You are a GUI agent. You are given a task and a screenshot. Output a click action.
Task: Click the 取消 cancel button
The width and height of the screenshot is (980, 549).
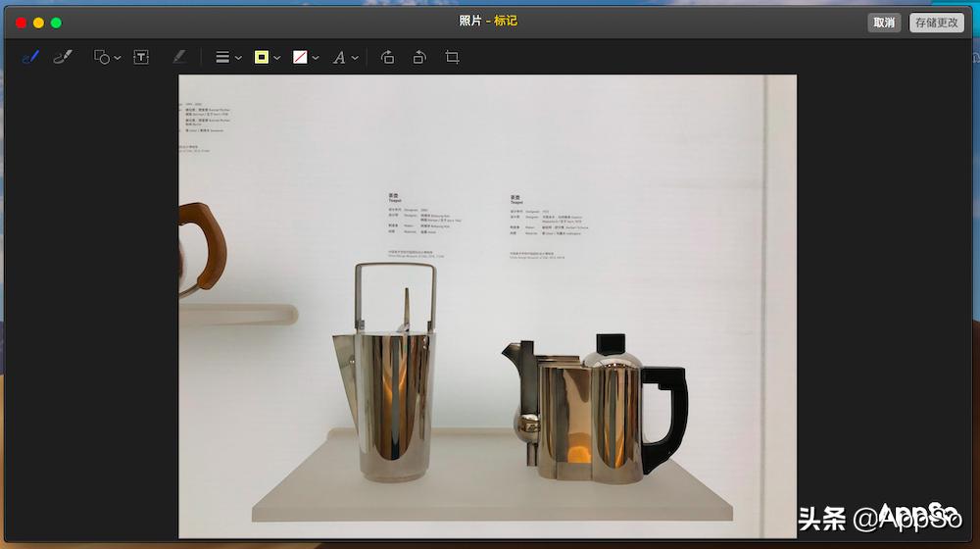click(x=884, y=23)
